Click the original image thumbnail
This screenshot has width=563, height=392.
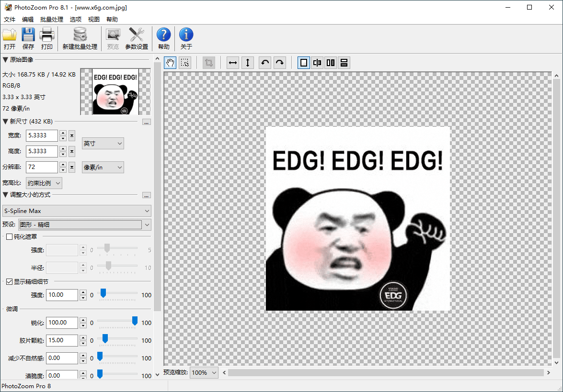coord(115,91)
